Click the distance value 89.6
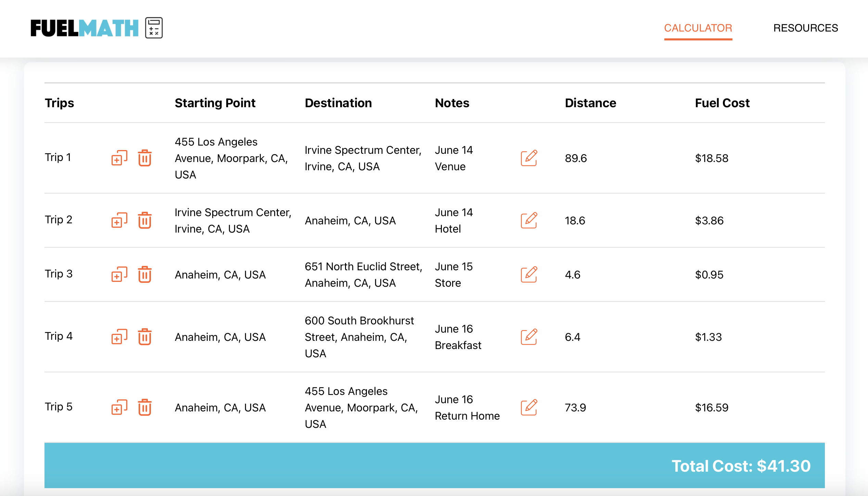The image size is (868, 496). (576, 158)
